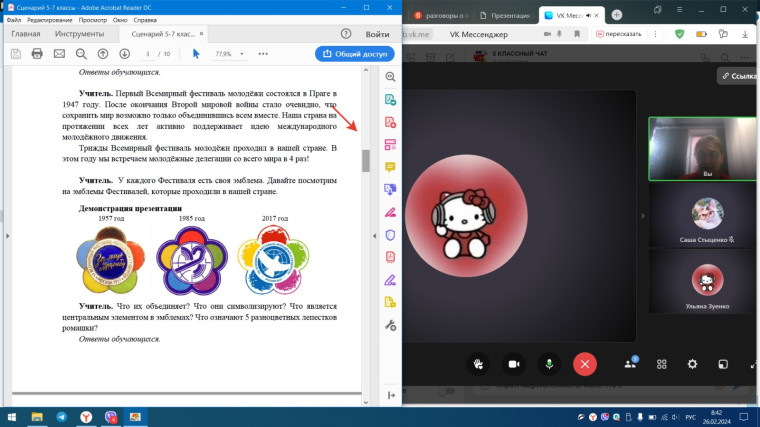The height and width of the screenshot is (427, 760).
Task: Go to next page in Acrobat
Action: point(125,54)
